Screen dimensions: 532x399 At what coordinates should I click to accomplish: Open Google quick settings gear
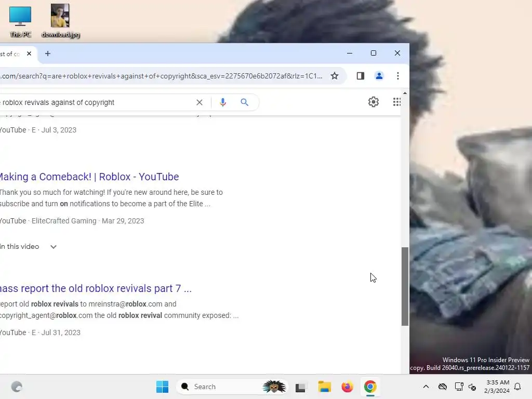pyautogui.click(x=373, y=102)
